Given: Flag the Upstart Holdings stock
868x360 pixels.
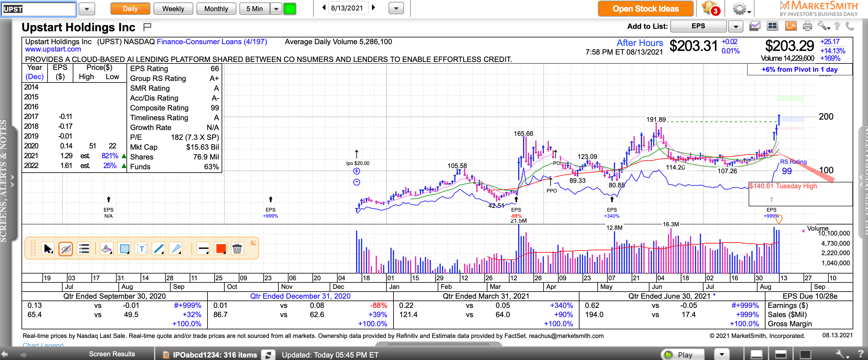Looking at the screenshot, I should coord(147,27).
